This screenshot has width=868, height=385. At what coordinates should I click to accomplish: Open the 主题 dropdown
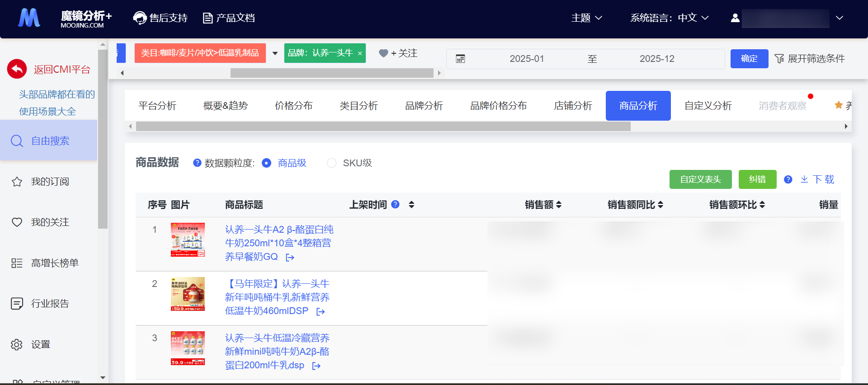(587, 18)
